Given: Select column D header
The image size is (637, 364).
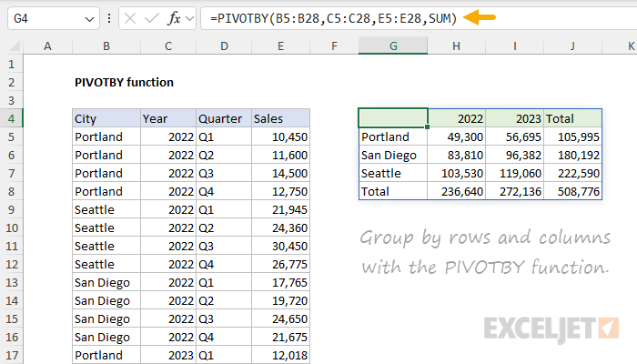Looking at the screenshot, I should [224, 45].
